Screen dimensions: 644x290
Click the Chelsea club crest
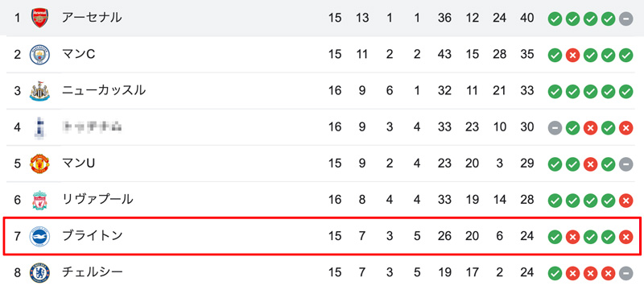39,272
